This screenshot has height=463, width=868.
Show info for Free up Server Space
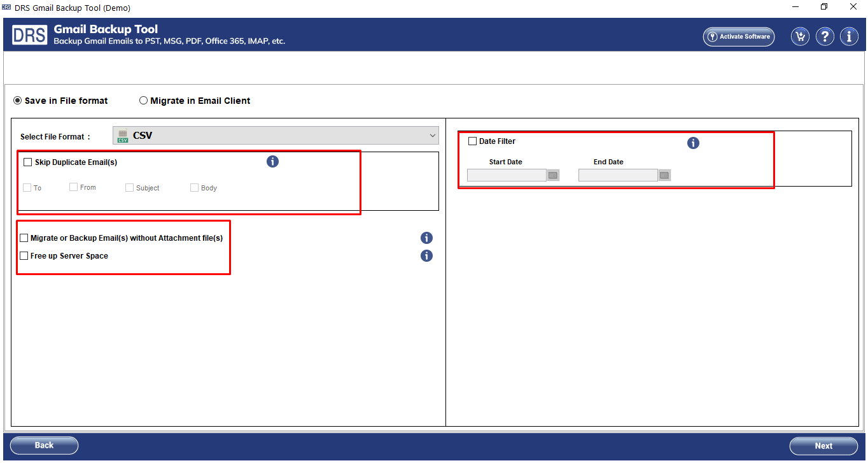(x=426, y=256)
